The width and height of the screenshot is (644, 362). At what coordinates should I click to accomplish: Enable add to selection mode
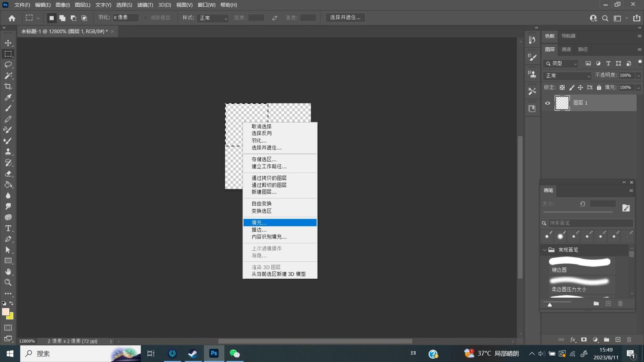point(62,18)
